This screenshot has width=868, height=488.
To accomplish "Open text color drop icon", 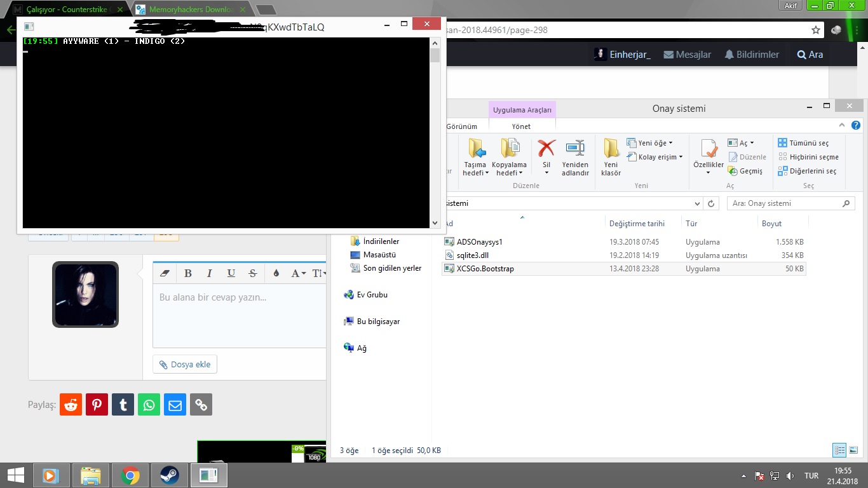I will [276, 273].
